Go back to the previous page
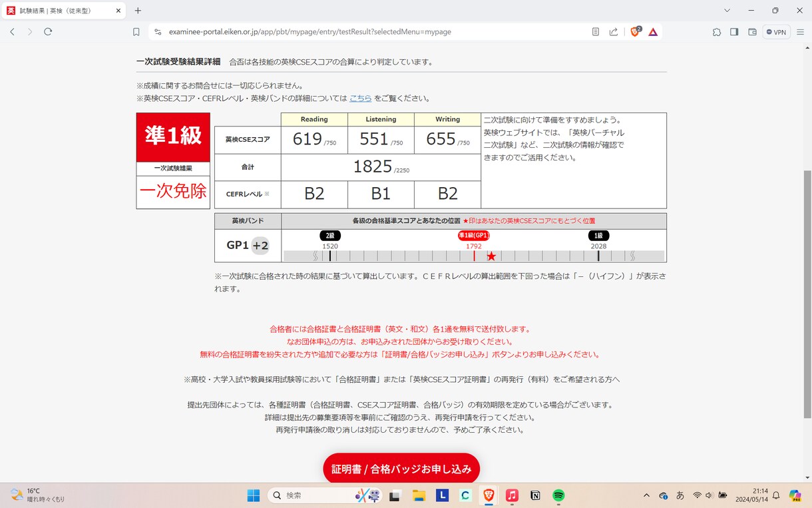 coord(12,31)
